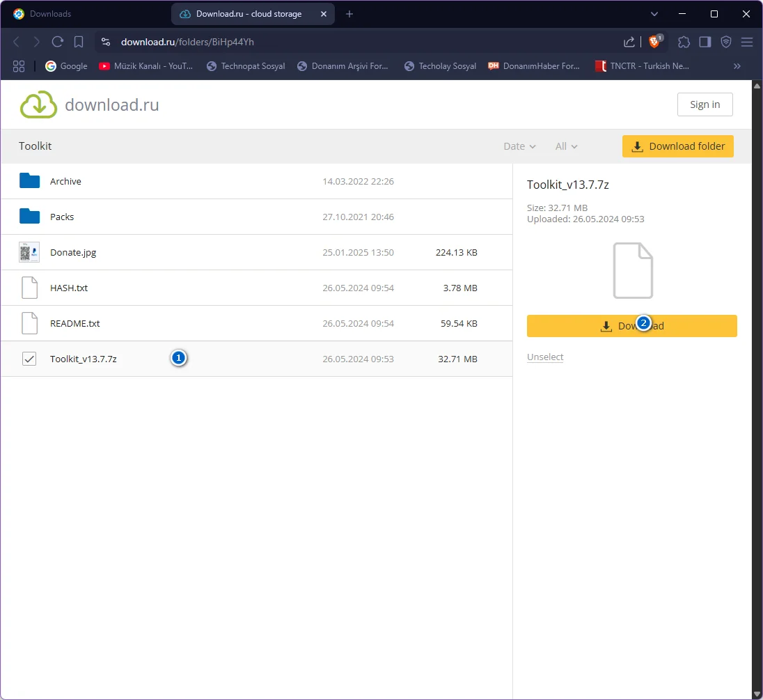Open the Technopat Sosyal bookmark

tap(246, 66)
